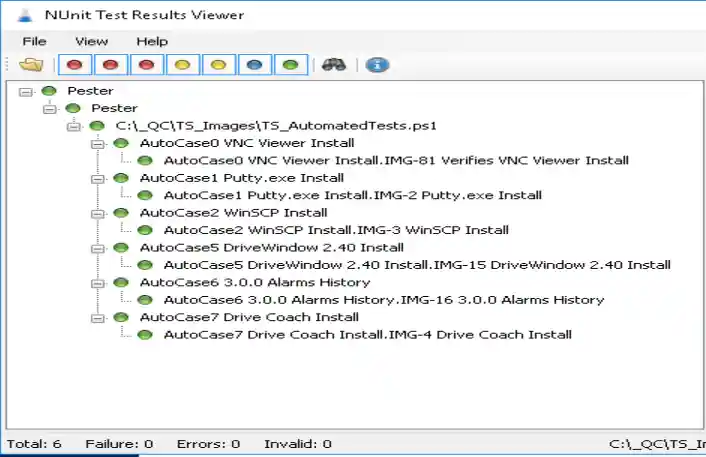Toggle the green passed filter button
This screenshot has height=457, width=706.
click(290, 65)
